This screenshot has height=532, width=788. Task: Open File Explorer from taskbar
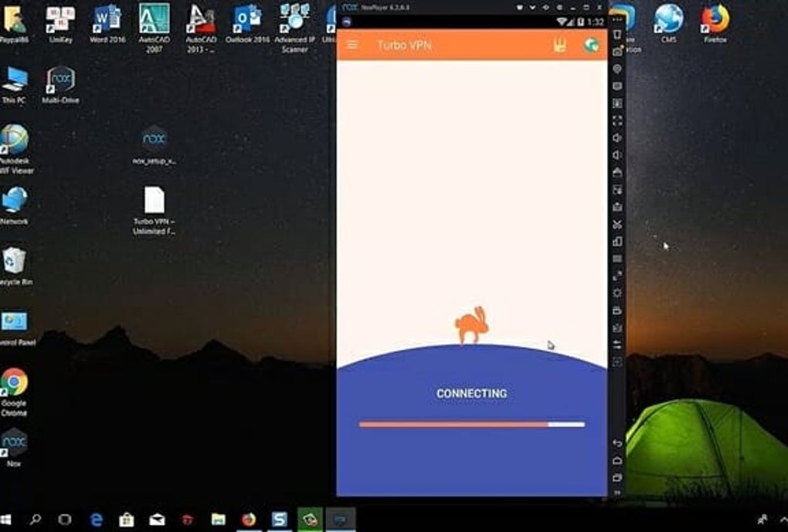pyautogui.click(x=218, y=520)
